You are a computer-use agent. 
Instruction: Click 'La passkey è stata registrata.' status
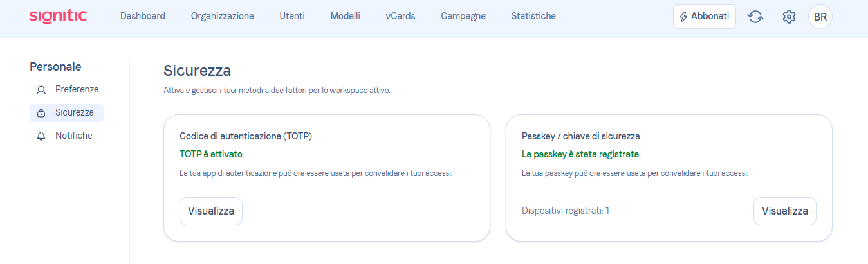tap(582, 154)
